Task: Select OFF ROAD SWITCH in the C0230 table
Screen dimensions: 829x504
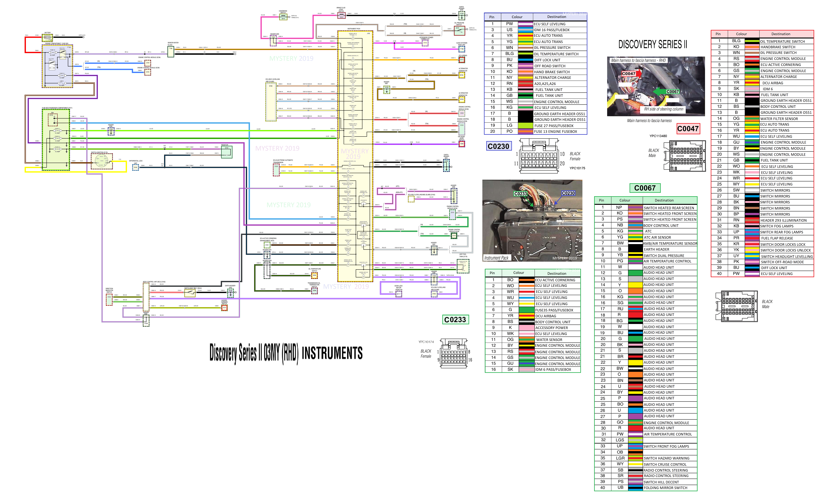Action: 550,66
